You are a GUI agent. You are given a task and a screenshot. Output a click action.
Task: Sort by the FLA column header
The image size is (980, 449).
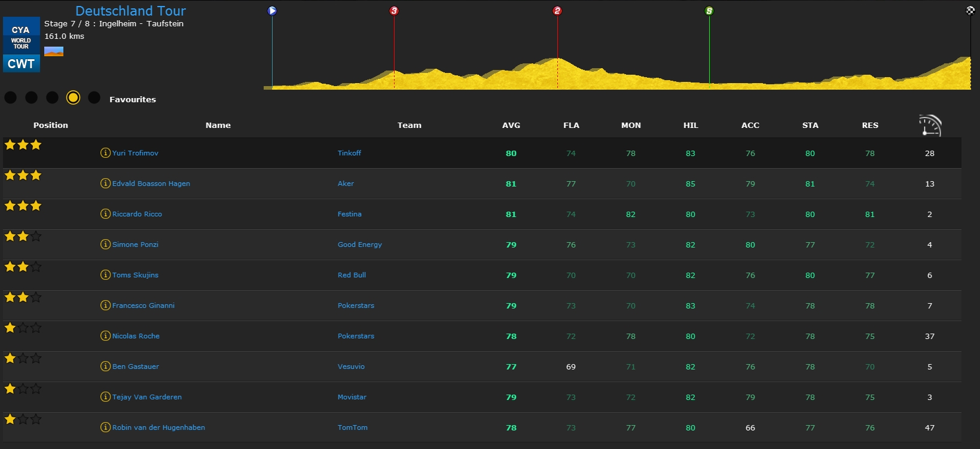(x=571, y=125)
